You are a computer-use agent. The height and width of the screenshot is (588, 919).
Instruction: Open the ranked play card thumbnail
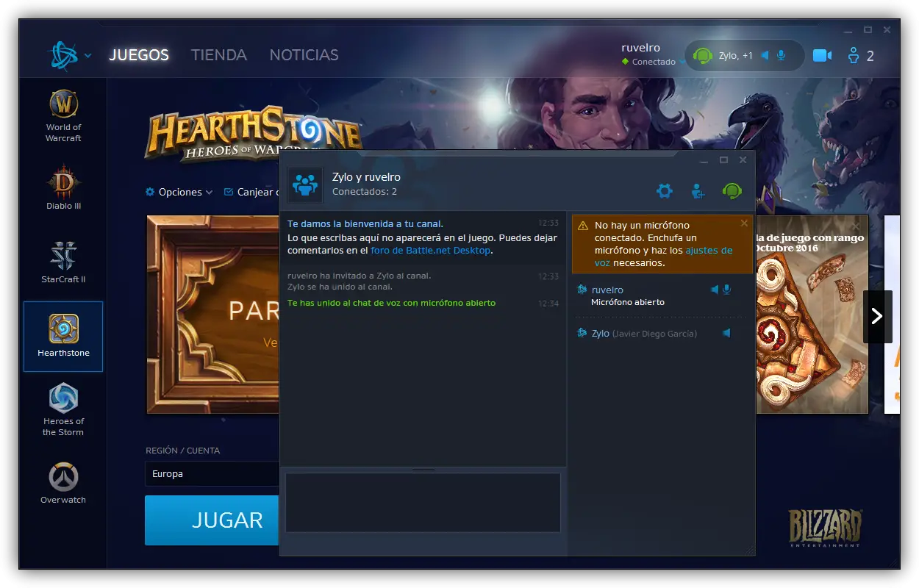[x=811, y=315]
